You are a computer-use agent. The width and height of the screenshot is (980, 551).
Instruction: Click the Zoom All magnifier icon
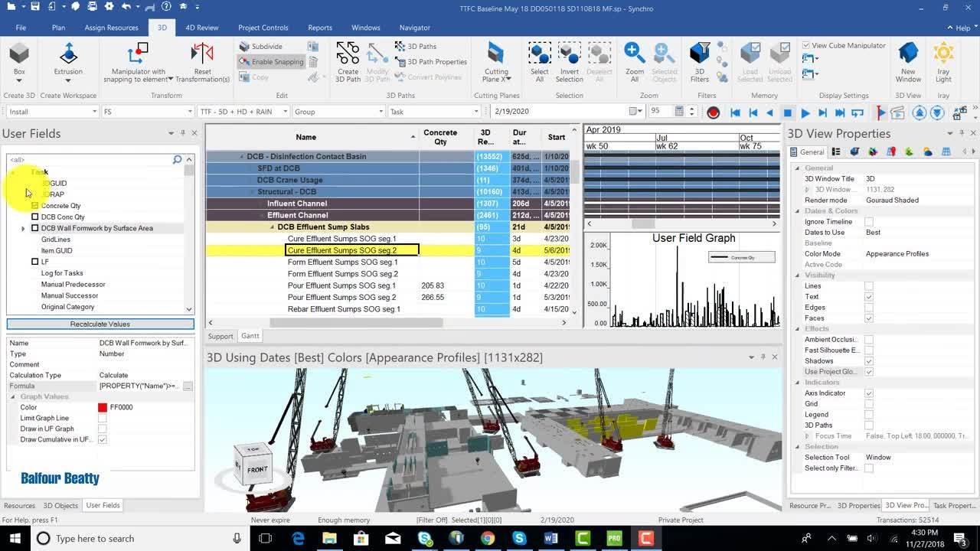tap(634, 54)
